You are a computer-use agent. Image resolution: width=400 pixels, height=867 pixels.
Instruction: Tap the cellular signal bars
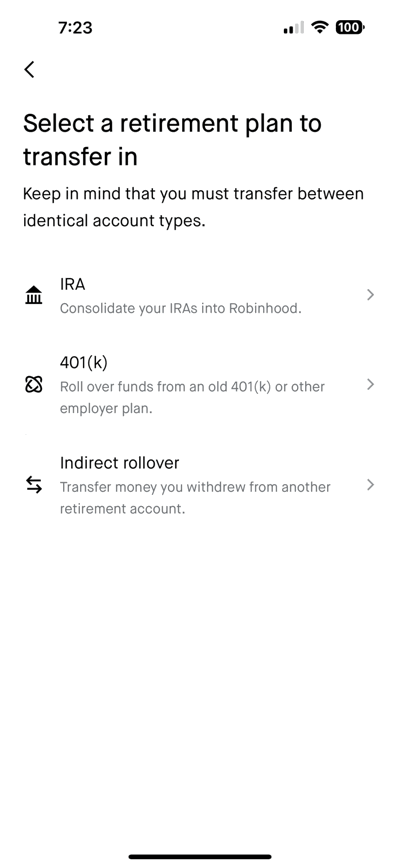(294, 28)
